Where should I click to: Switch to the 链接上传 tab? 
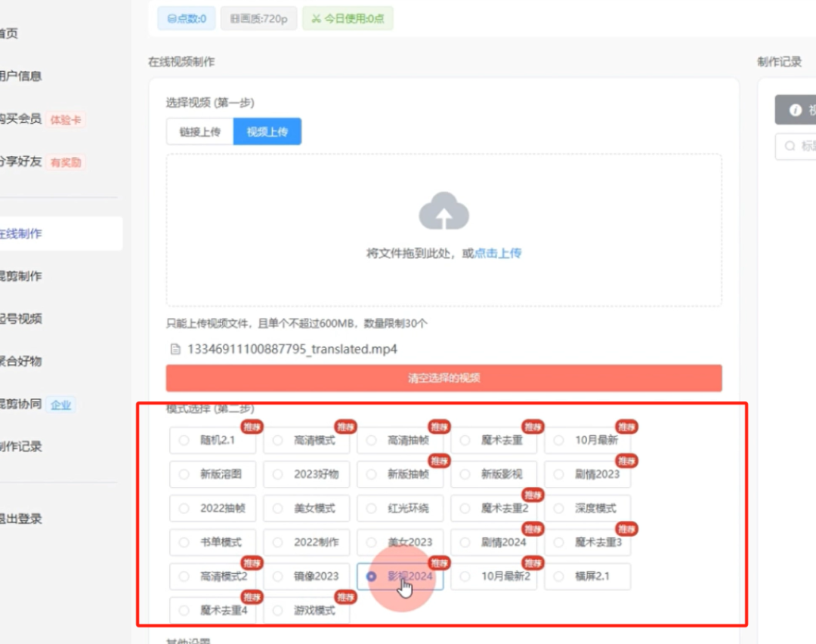(199, 131)
